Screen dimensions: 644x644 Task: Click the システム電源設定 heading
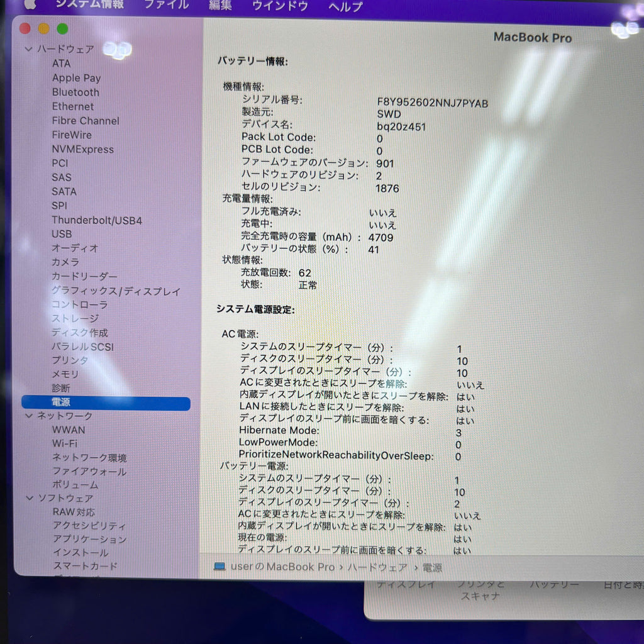(255, 309)
